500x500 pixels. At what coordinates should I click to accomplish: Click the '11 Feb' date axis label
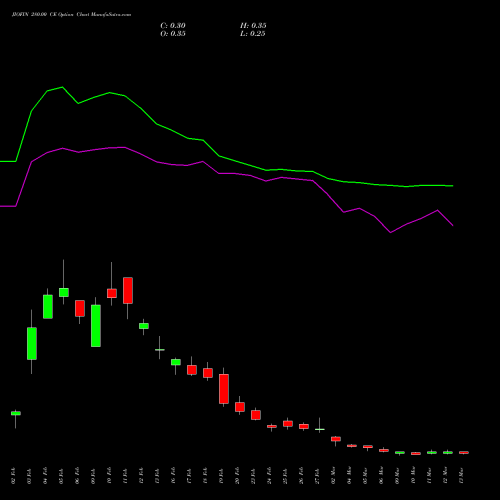pyautogui.click(x=125, y=476)
